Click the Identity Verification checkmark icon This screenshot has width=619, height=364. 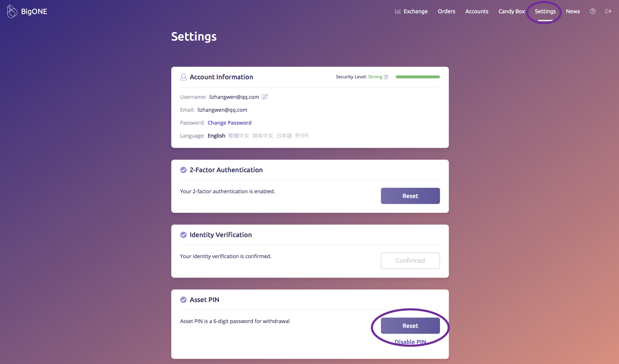tap(183, 235)
